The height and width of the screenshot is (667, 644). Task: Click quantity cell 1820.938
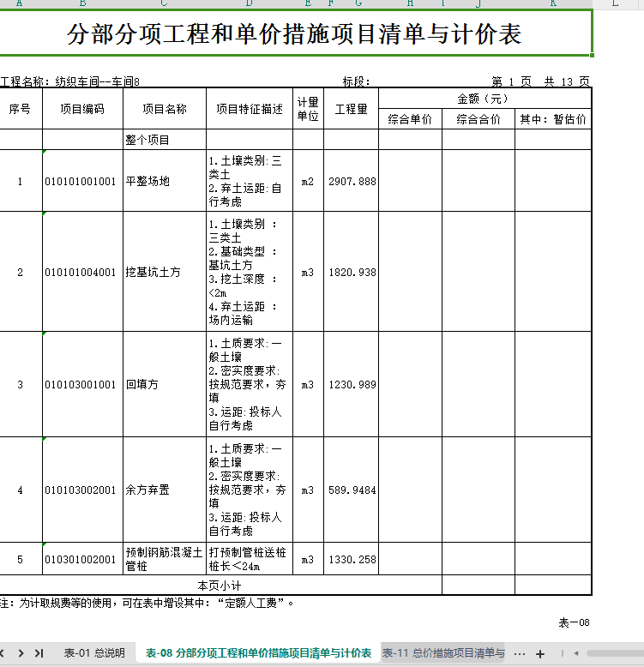tap(351, 272)
